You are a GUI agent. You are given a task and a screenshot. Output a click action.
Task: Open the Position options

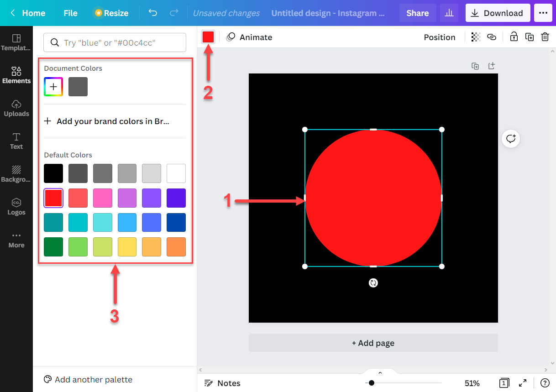[439, 37]
